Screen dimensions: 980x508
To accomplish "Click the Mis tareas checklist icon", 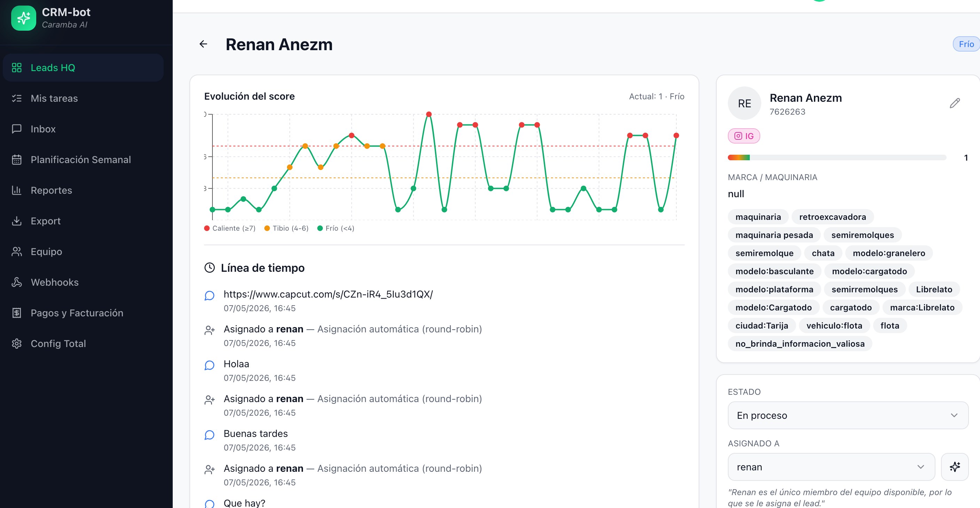I will click(17, 98).
